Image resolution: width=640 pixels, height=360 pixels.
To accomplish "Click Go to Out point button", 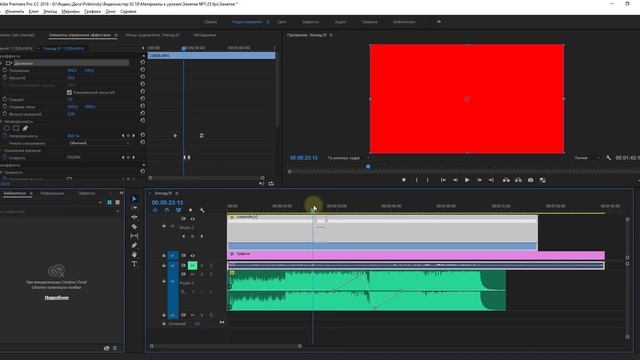I will pyautogui.click(x=491, y=180).
